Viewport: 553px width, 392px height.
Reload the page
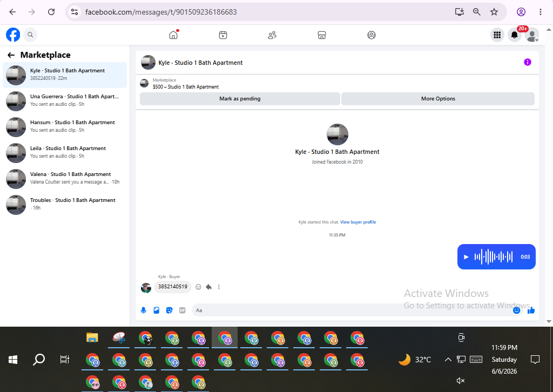click(x=51, y=12)
